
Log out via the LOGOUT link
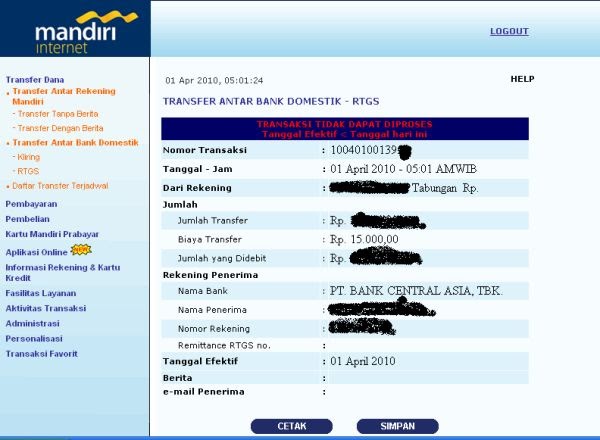click(x=509, y=31)
